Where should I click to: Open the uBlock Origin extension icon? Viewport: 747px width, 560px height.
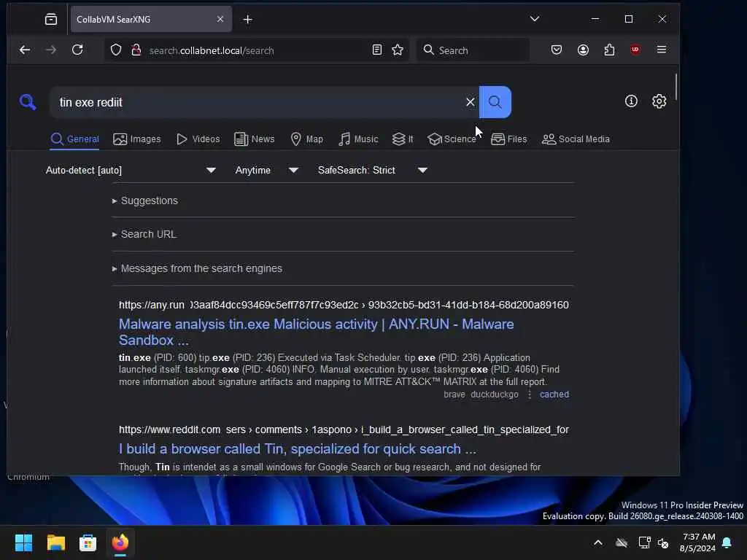tap(635, 50)
